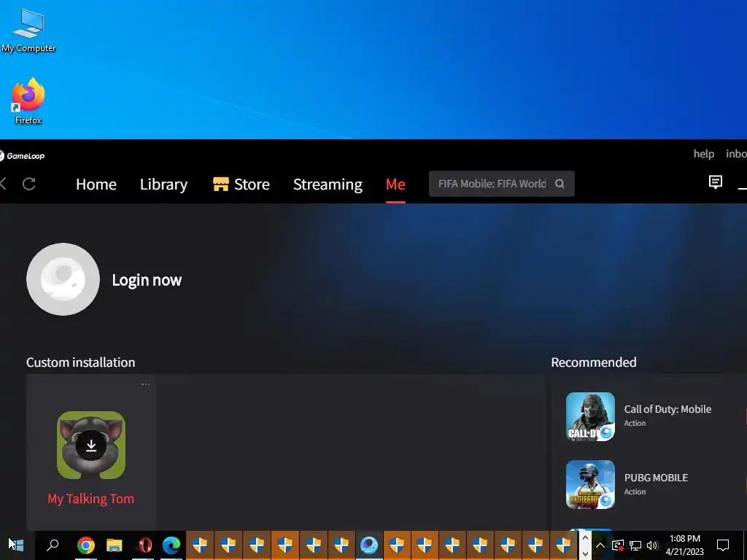The width and height of the screenshot is (747, 560).
Task: Open the Windows notification center
Action: pyautogui.click(x=723, y=545)
